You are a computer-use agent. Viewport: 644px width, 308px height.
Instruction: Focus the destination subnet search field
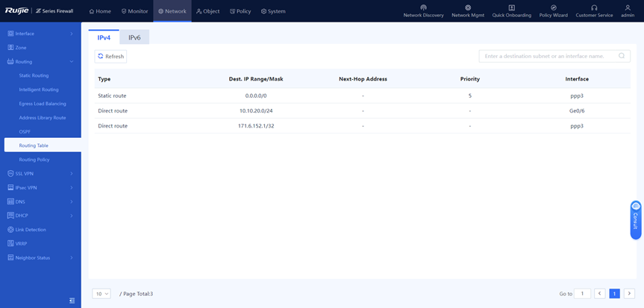click(554, 56)
